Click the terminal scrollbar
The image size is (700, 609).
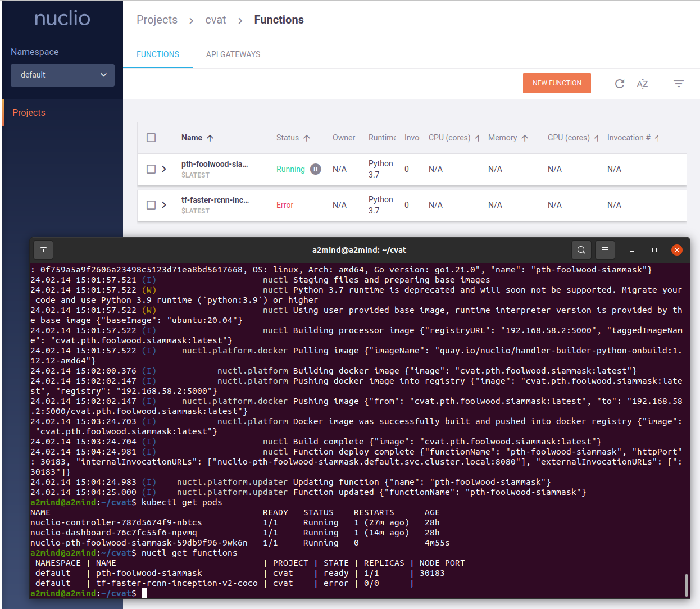coord(687,586)
